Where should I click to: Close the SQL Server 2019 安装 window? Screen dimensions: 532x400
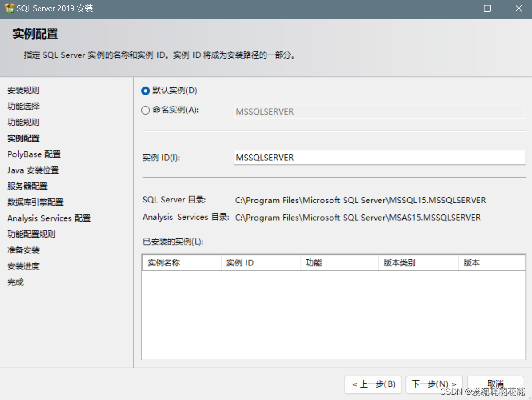click(x=519, y=8)
